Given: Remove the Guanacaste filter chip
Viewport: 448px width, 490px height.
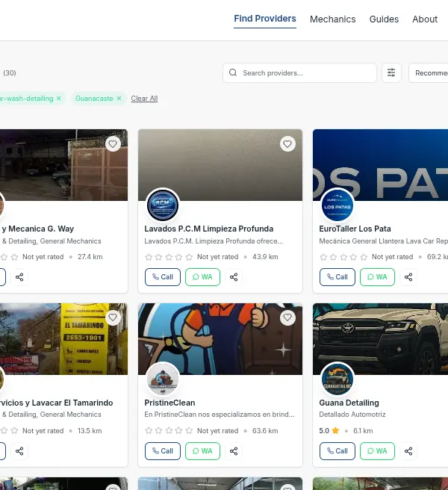Looking at the screenshot, I should click(119, 99).
